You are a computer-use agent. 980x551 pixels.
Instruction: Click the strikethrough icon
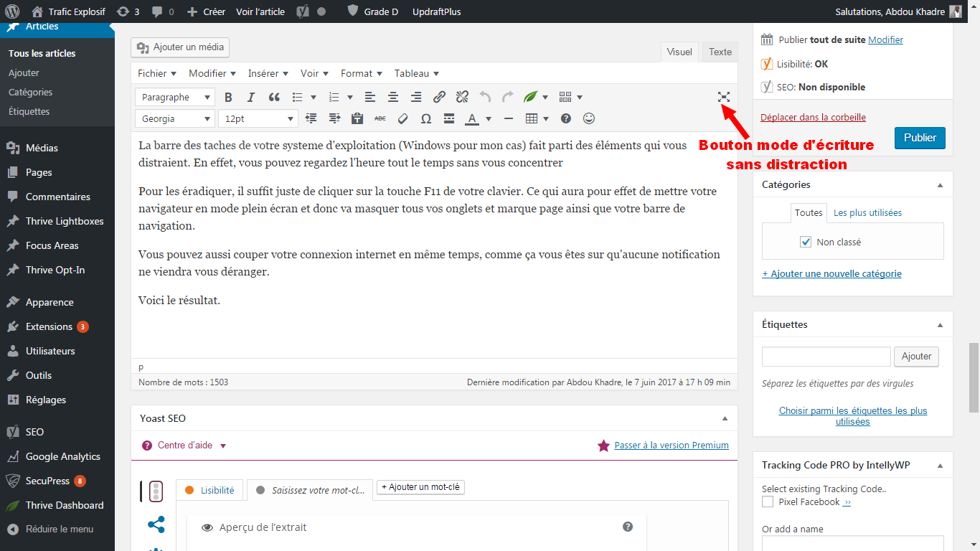[x=380, y=119]
